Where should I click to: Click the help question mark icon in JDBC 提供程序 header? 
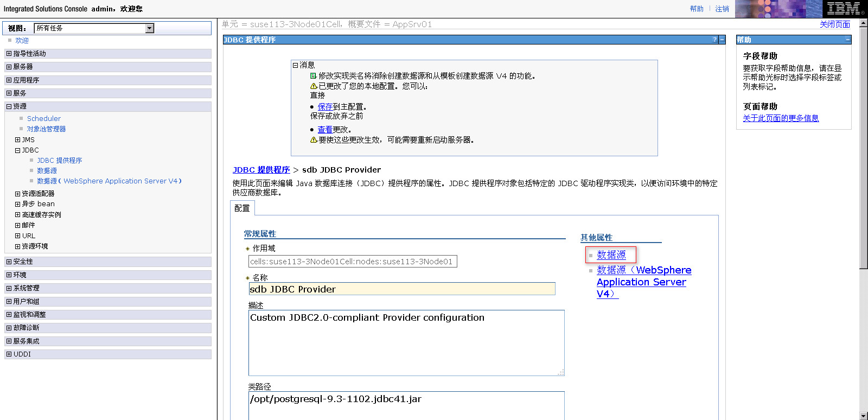click(x=714, y=40)
